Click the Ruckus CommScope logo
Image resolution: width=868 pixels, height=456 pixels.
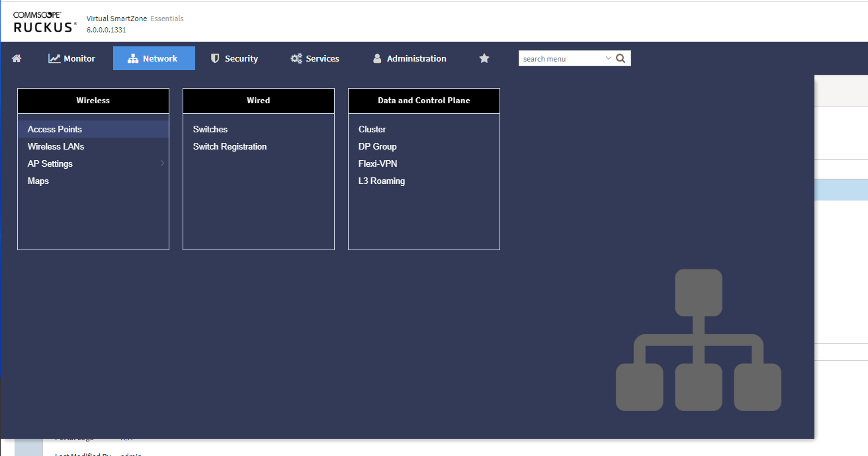tap(45, 22)
